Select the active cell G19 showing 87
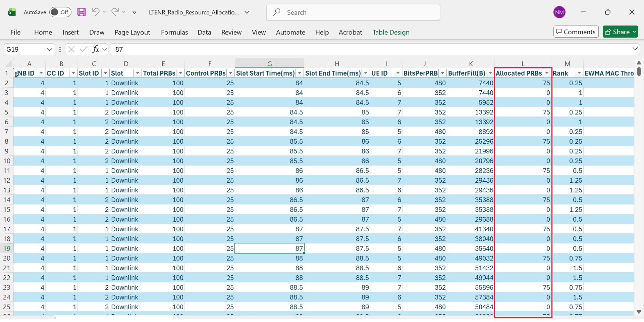Screen dimensions: 644x322 tap(269, 248)
